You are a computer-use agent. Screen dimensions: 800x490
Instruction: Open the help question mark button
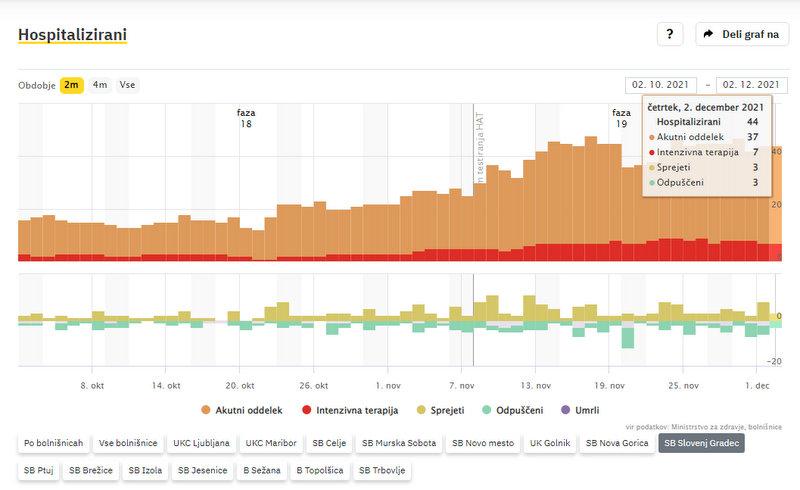[x=670, y=34]
